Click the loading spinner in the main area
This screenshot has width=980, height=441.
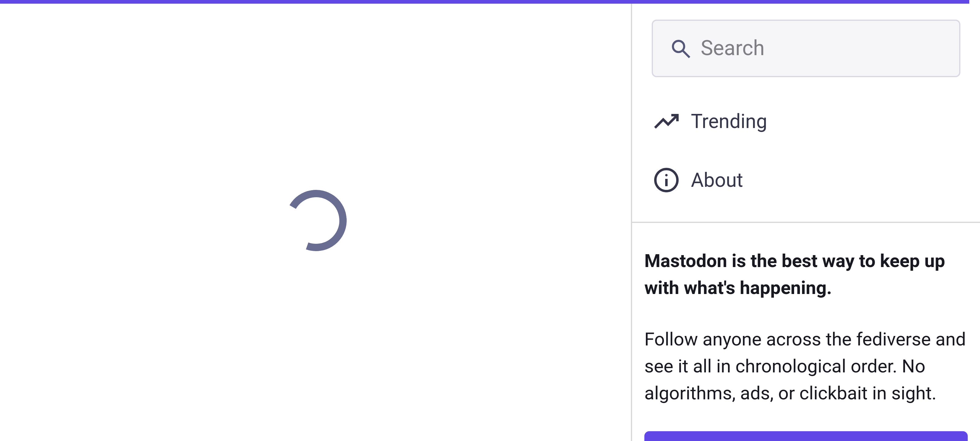pos(319,221)
